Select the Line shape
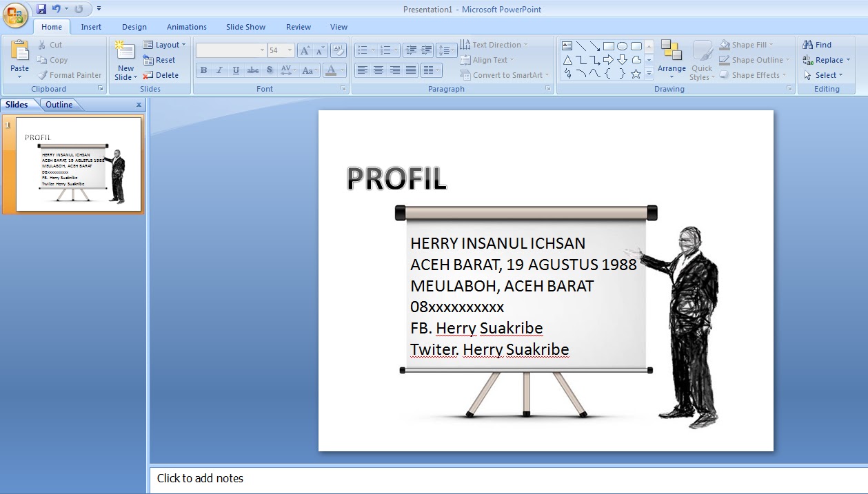 point(581,46)
